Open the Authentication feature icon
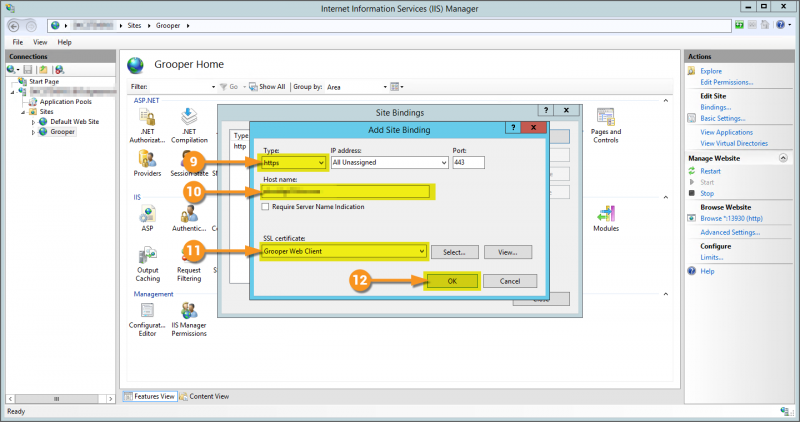The image size is (800, 422). click(x=189, y=214)
